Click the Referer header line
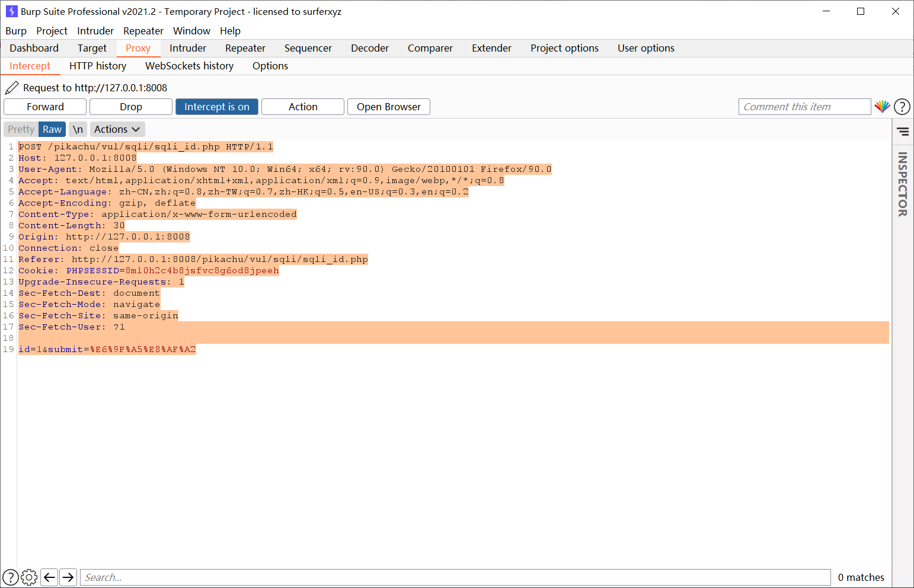The width and height of the screenshot is (914, 588). (x=193, y=259)
